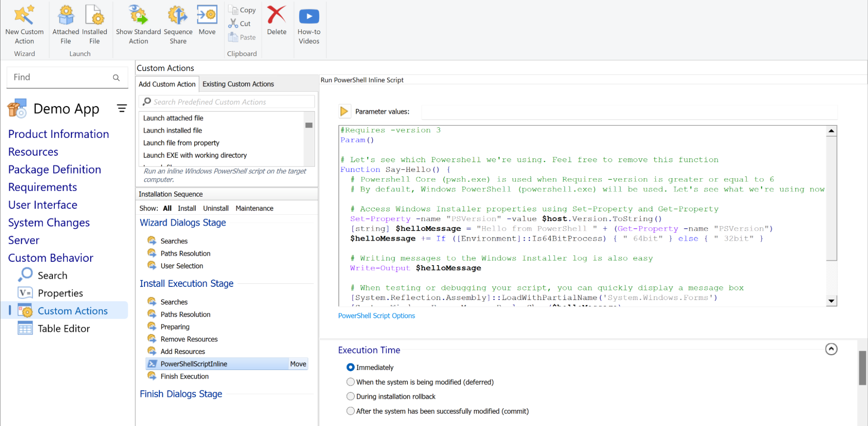Launch the New Custom Action wizard
The image size is (868, 426).
pyautogui.click(x=24, y=25)
